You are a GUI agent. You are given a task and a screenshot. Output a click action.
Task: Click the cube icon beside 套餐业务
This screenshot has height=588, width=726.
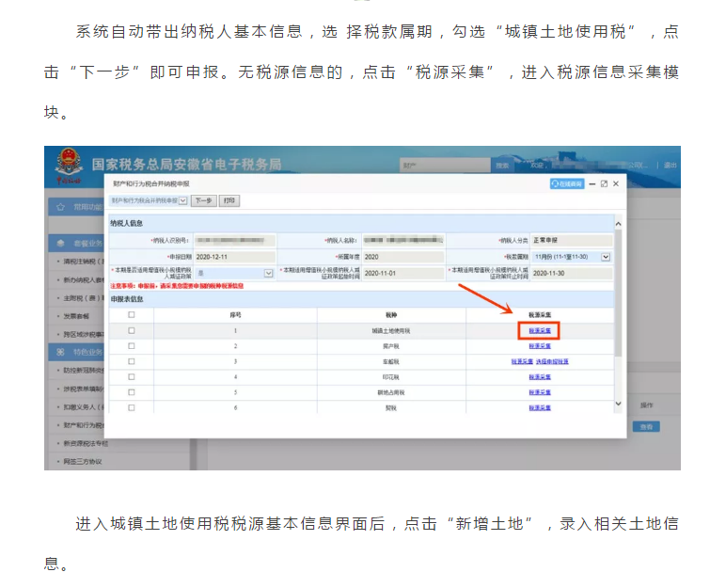point(60,243)
